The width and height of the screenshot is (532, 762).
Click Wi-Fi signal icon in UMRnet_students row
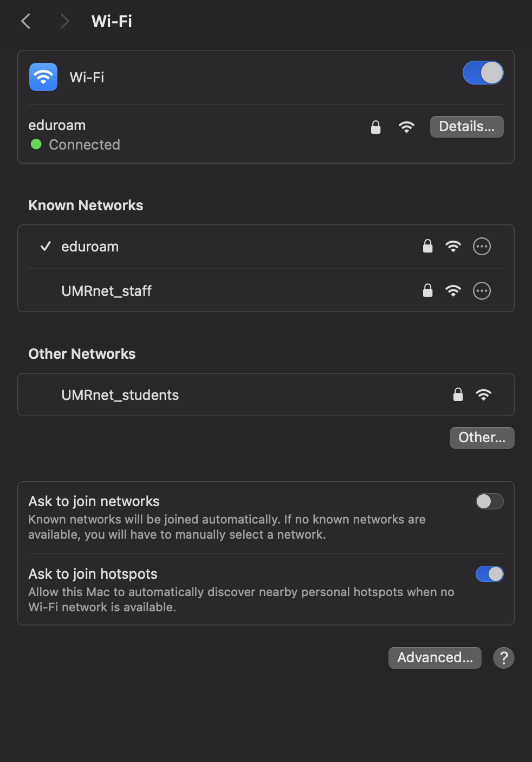(x=483, y=395)
